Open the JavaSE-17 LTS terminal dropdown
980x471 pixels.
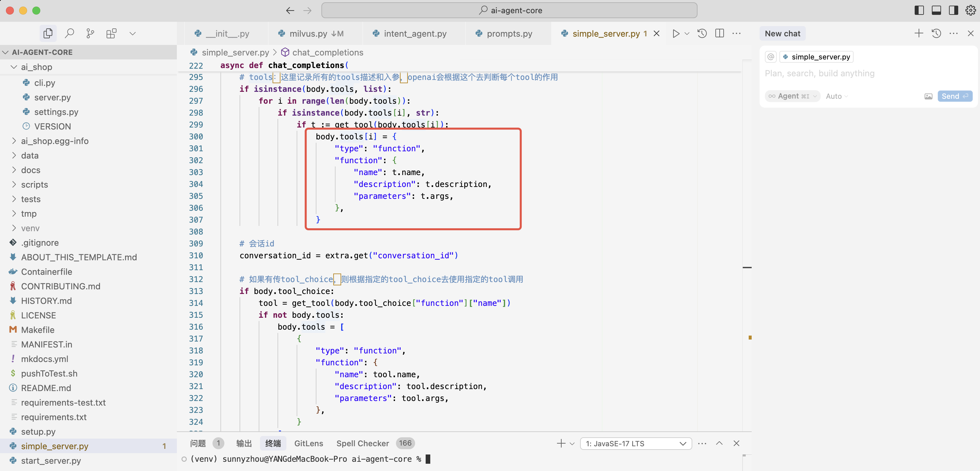tap(636, 443)
